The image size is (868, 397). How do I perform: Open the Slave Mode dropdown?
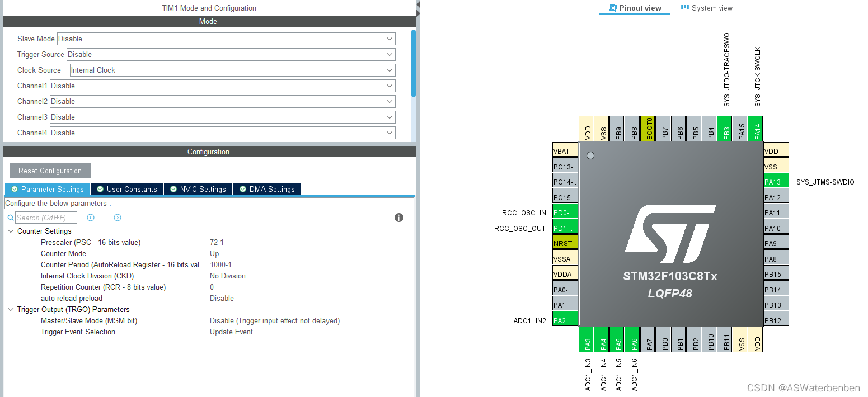[390, 39]
